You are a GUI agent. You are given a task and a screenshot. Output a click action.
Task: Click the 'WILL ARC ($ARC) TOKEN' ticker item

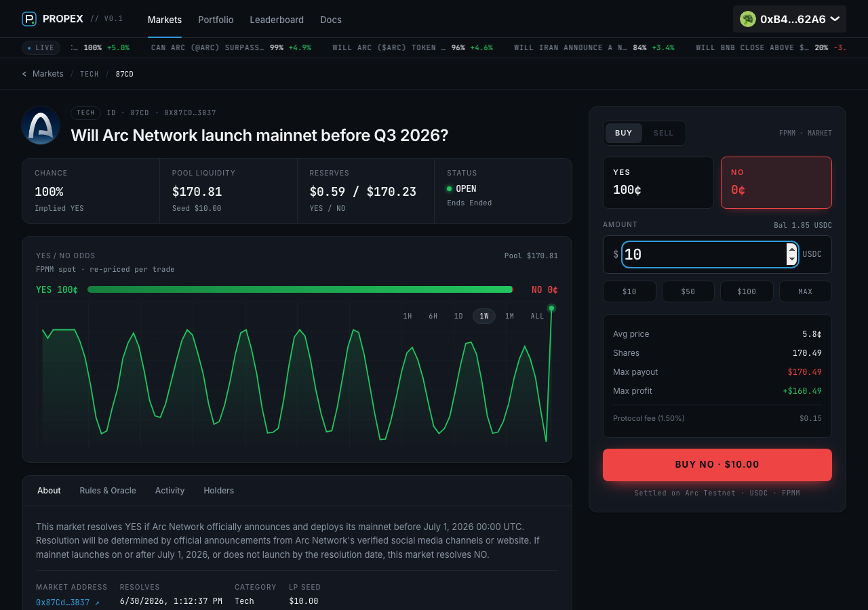click(x=412, y=47)
